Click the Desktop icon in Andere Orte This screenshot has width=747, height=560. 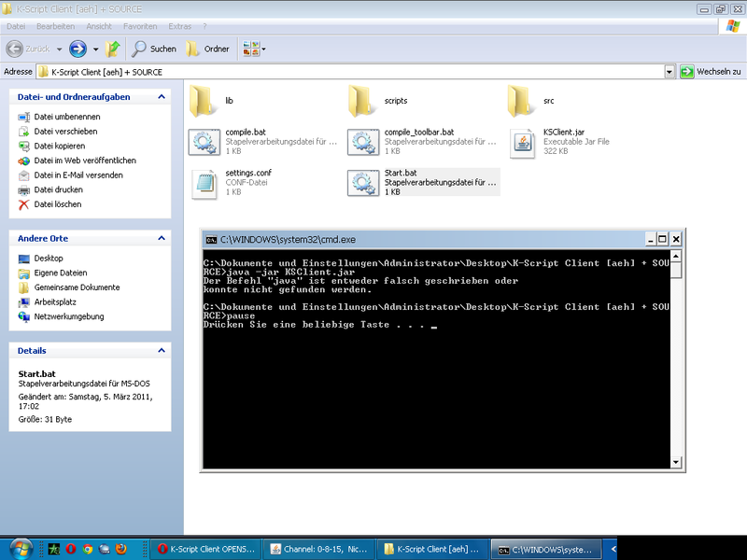click(x=24, y=259)
